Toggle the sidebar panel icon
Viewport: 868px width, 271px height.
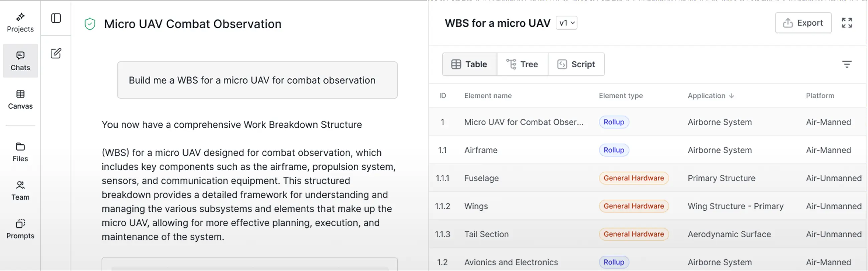[56, 18]
